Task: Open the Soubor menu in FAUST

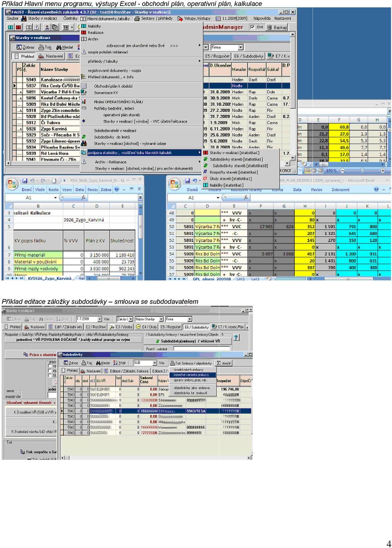Action: click(12, 18)
